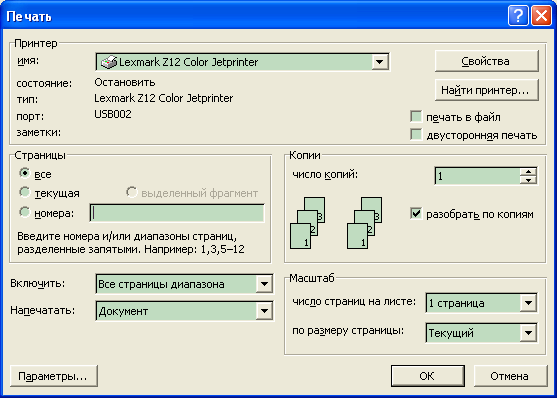The image size is (557, 398).
Task: Click the Найти принтер button
Action: click(487, 90)
